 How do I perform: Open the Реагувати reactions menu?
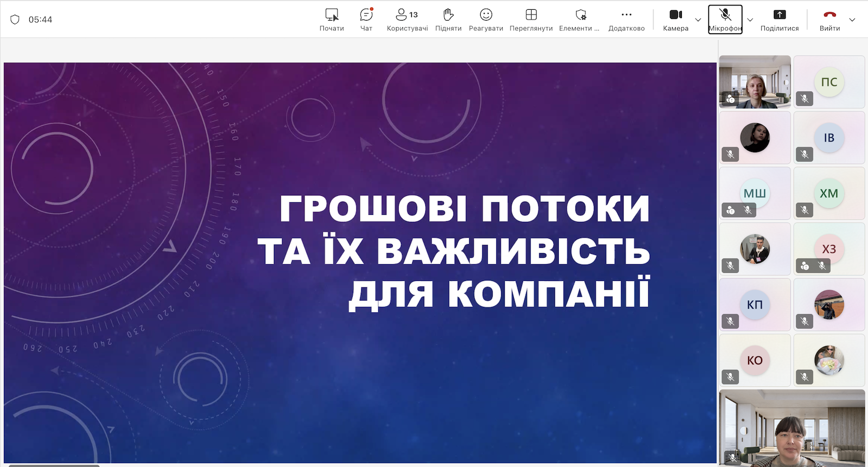click(x=486, y=20)
